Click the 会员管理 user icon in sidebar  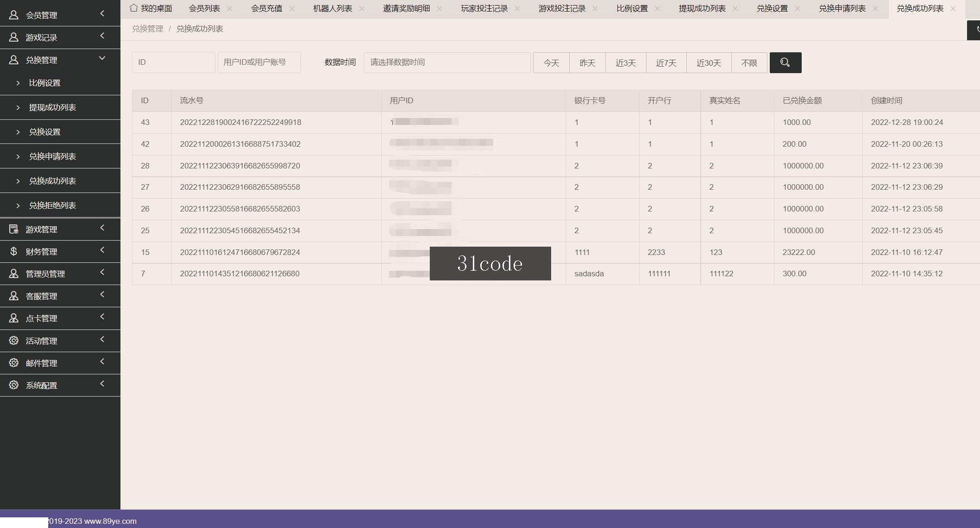point(14,15)
